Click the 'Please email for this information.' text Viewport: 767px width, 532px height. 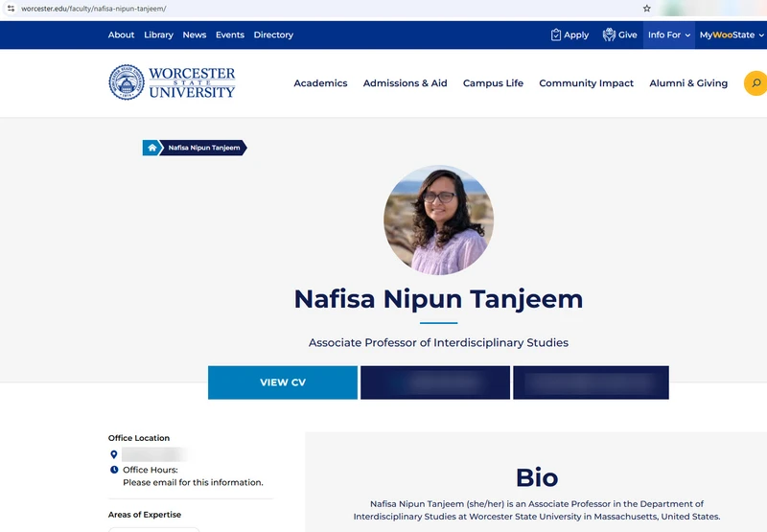193,482
